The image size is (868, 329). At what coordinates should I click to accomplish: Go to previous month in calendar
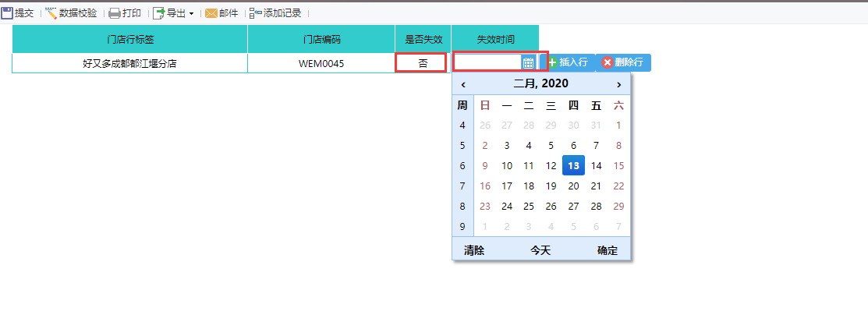462,84
